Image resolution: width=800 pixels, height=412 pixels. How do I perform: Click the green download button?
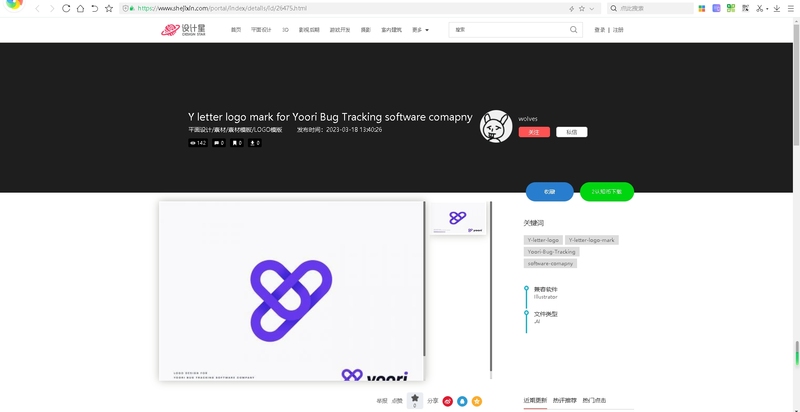(x=607, y=192)
